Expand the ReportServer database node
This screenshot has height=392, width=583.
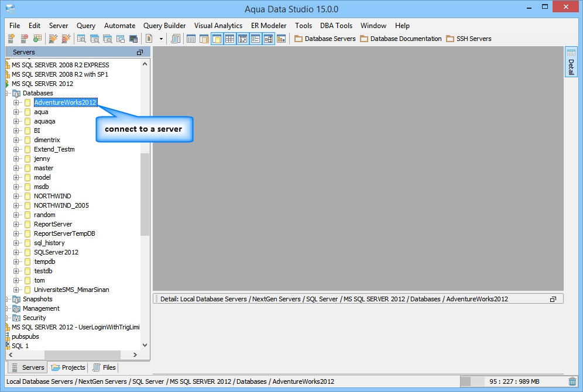[16, 224]
